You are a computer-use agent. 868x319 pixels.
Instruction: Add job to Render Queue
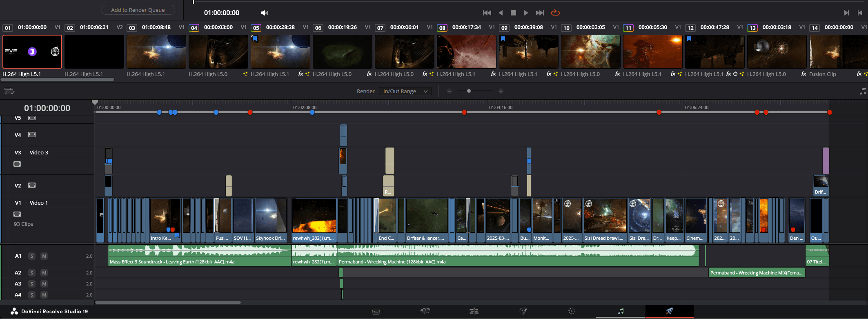138,10
